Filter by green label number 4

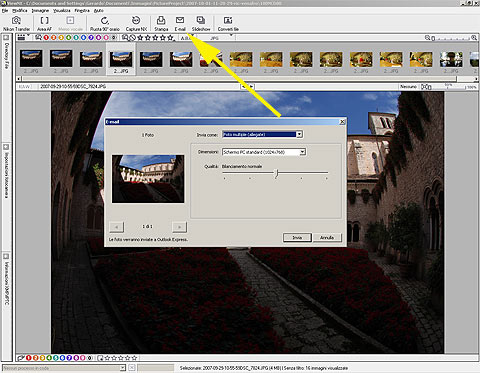[69, 38]
